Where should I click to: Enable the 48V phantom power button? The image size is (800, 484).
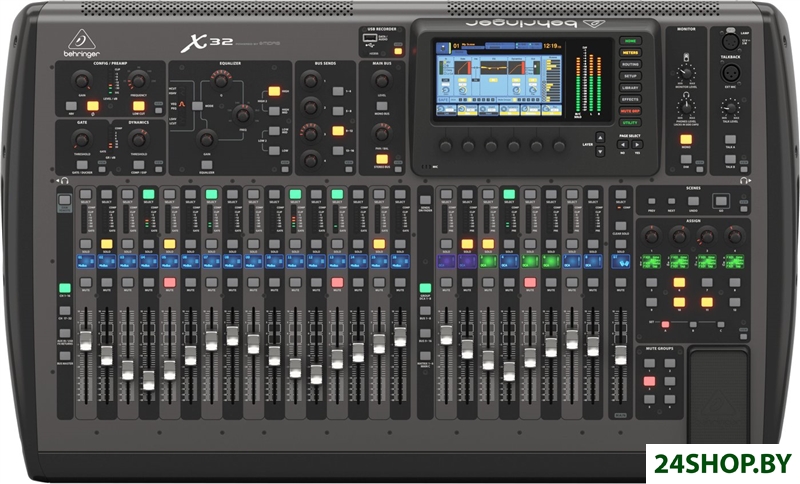tap(71, 106)
